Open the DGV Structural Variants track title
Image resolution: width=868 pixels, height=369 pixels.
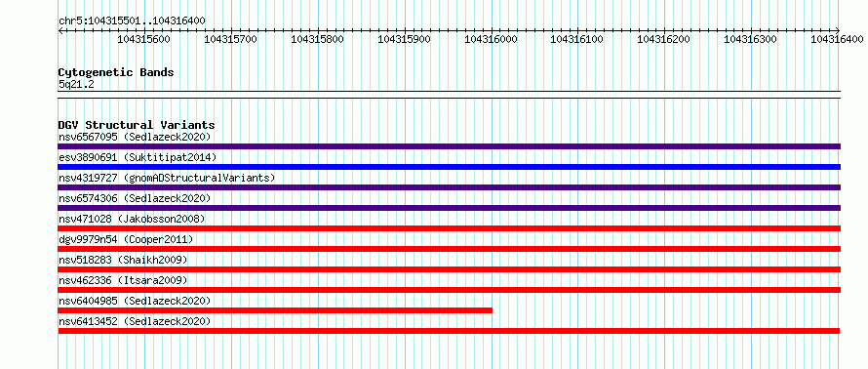pos(137,125)
